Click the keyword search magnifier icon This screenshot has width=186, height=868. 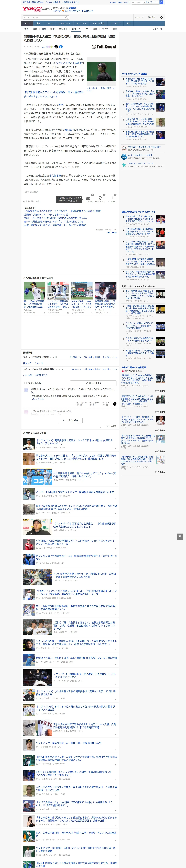[x=66, y=18]
